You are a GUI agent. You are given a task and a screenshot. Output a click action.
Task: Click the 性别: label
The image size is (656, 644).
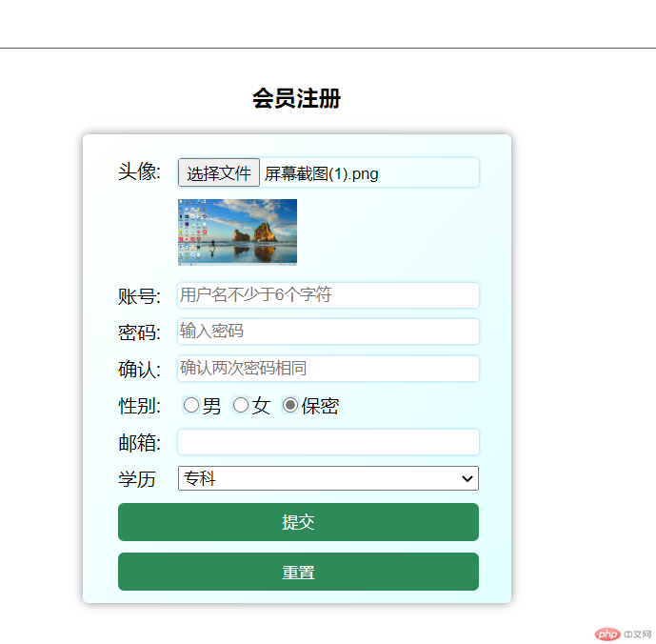pyautogui.click(x=139, y=406)
